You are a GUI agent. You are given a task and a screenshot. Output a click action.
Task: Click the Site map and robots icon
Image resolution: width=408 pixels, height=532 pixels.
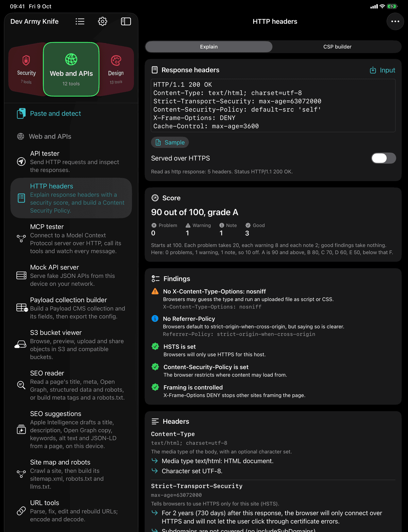[x=21, y=474]
